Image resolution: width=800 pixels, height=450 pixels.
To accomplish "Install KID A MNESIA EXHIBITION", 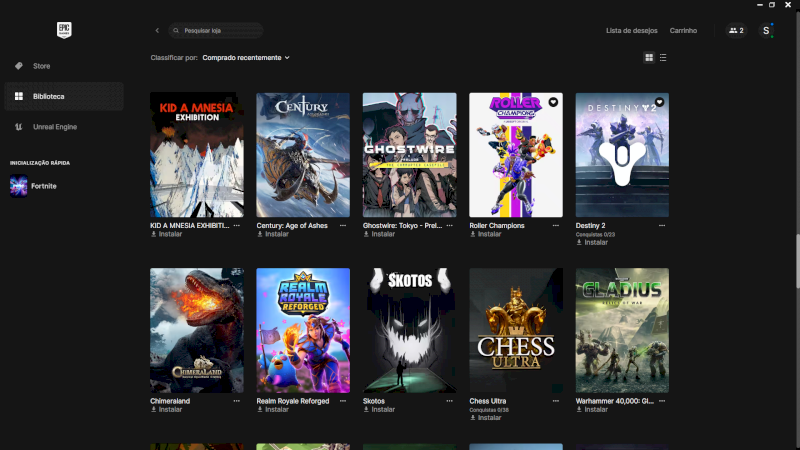I will (166, 234).
